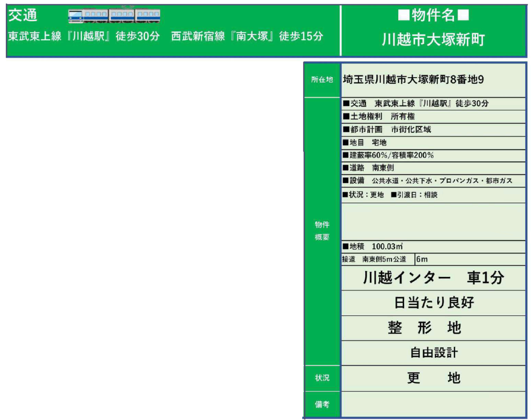Click the ■土地権利 所有権 row
The image size is (531, 420).
click(379, 117)
